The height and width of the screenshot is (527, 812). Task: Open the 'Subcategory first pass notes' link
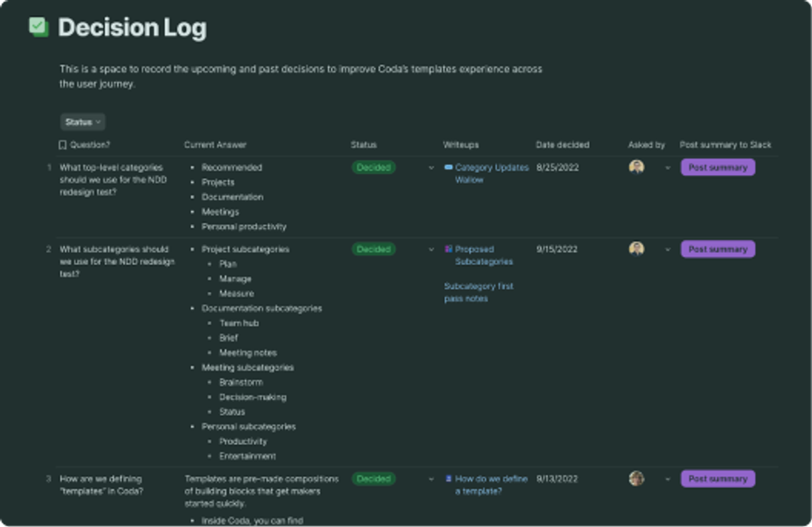click(479, 292)
